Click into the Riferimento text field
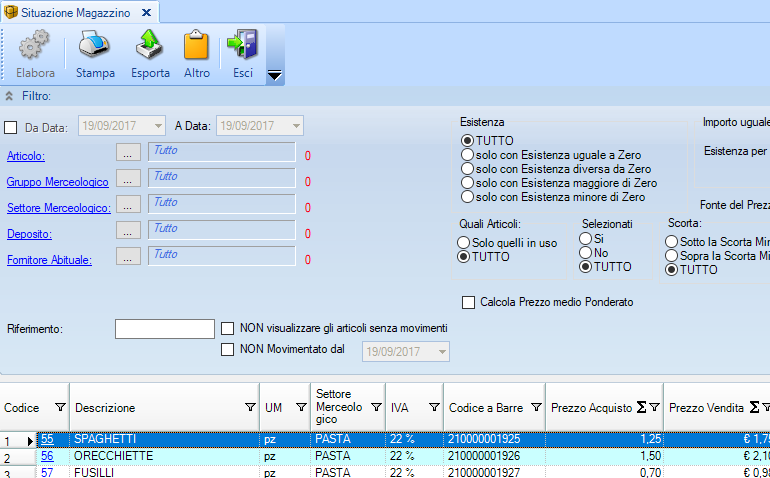 (x=164, y=329)
